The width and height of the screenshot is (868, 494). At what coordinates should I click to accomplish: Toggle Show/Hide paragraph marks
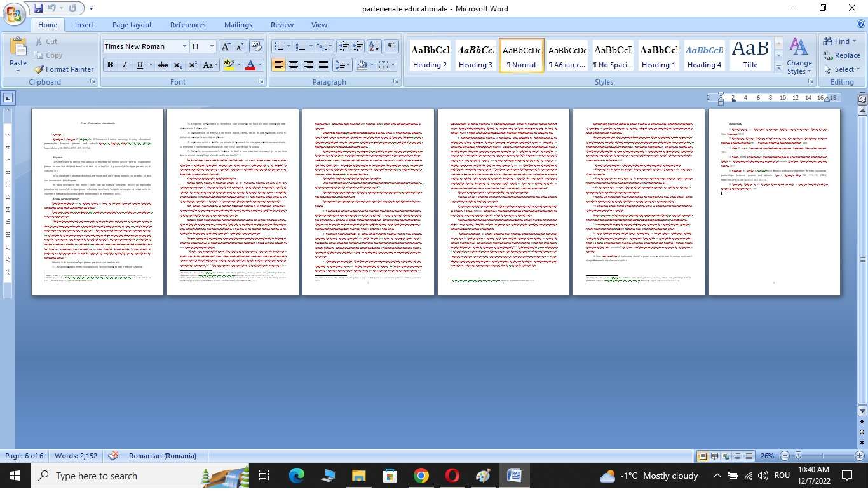tap(391, 46)
